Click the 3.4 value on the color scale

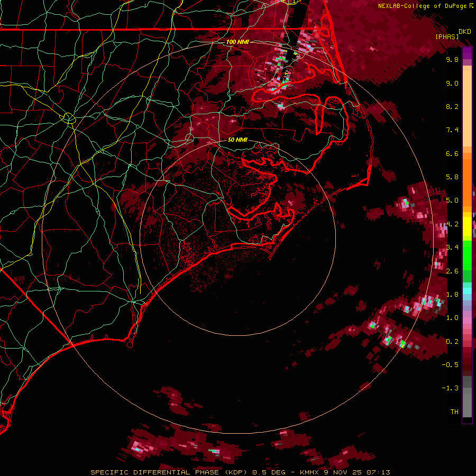452,248
